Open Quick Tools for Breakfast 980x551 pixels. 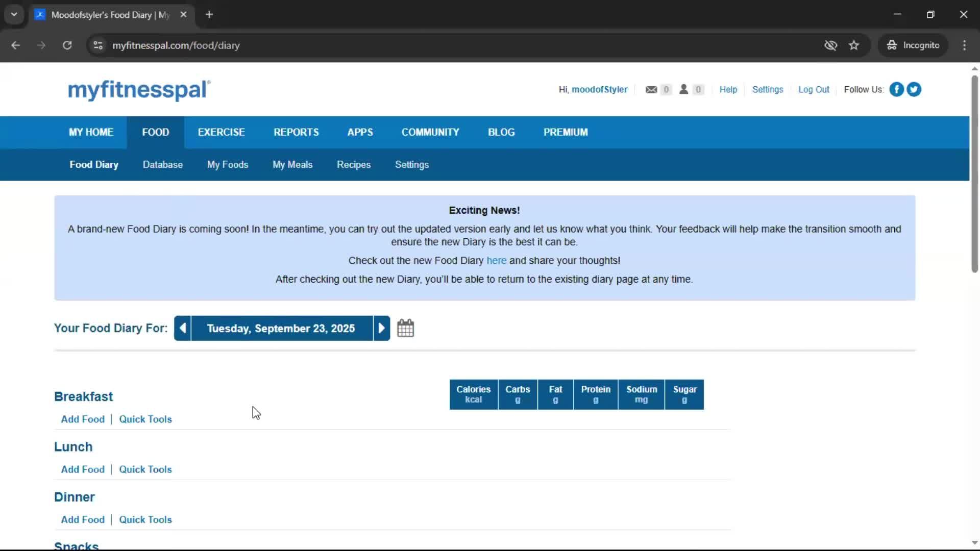145,419
